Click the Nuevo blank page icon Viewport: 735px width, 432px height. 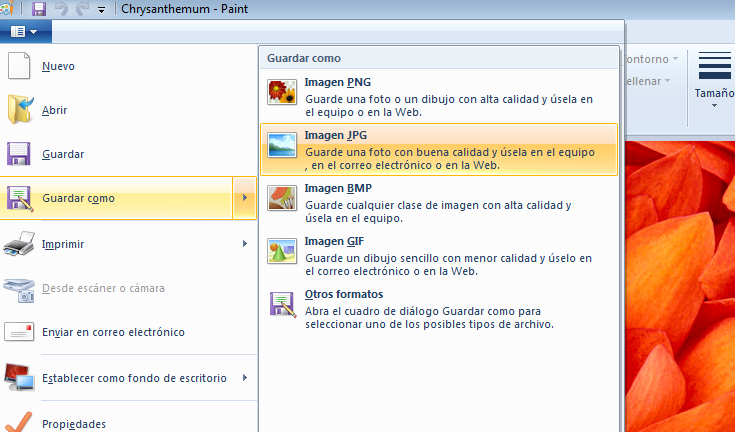pos(20,66)
